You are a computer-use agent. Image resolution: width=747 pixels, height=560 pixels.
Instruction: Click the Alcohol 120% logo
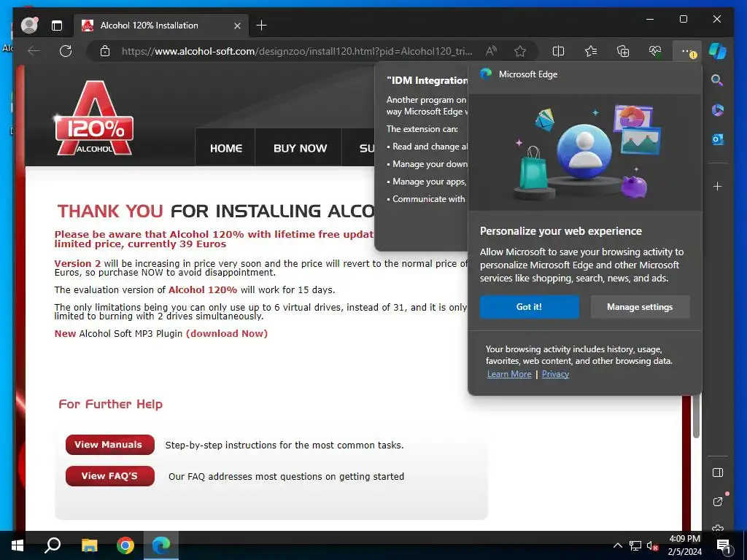[94, 118]
